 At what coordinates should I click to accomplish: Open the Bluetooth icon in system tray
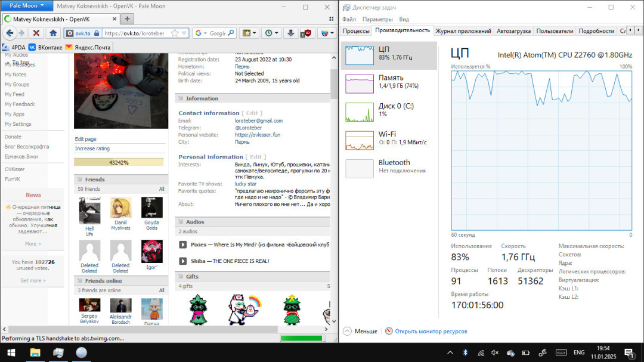tap(466, 352)
